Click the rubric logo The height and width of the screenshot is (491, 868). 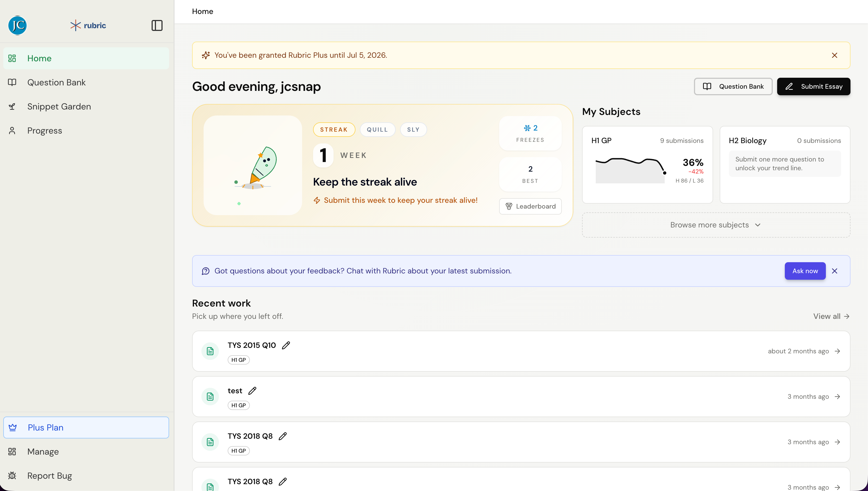point(88,25)
